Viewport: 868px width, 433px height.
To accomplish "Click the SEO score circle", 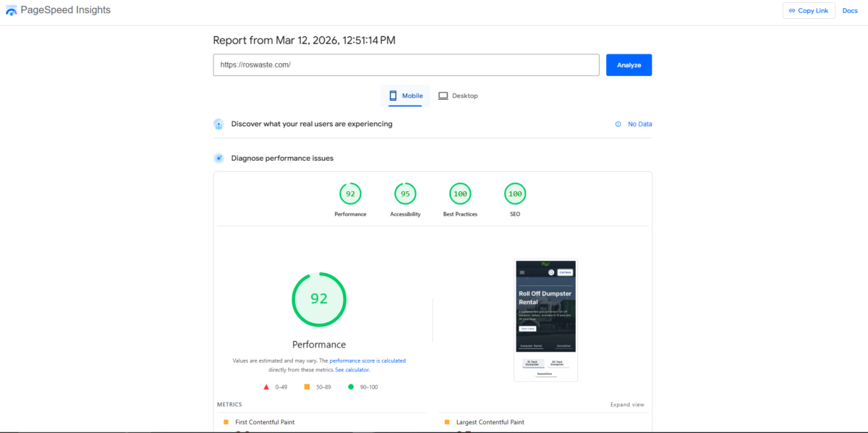I will coord(514,193).
